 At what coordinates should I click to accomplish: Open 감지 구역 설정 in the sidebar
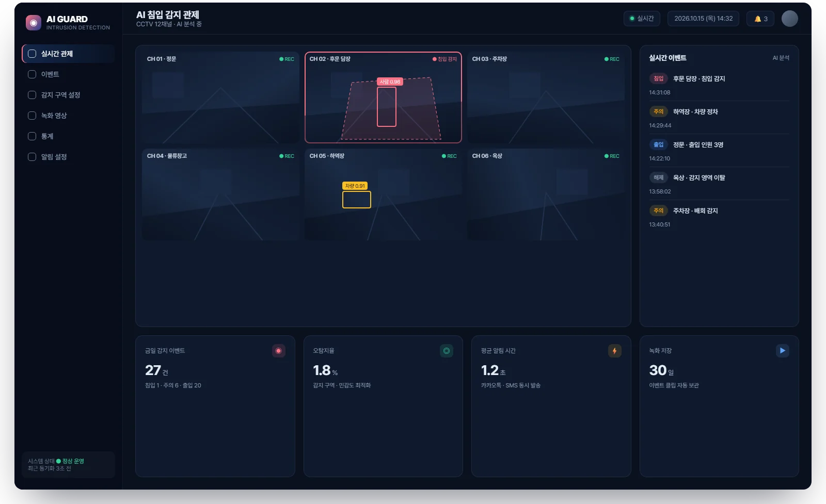(68, 95)
